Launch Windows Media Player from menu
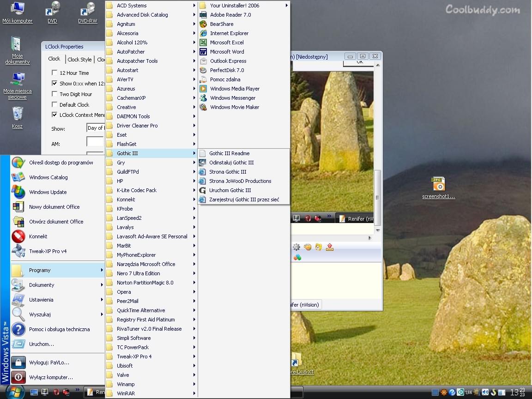532x399 pixels. coord(235,89)
